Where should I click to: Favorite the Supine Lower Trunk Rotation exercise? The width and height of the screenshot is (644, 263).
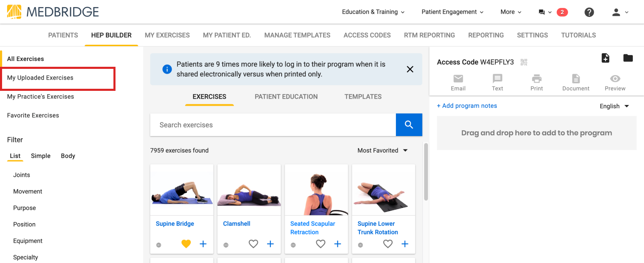tap(388, 244)
